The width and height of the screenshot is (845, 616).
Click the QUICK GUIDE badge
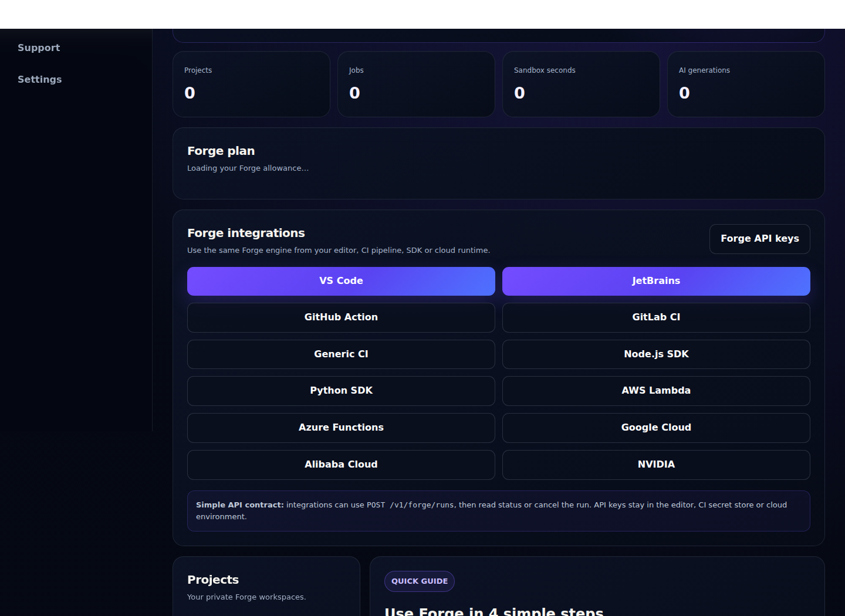point(420,581)
